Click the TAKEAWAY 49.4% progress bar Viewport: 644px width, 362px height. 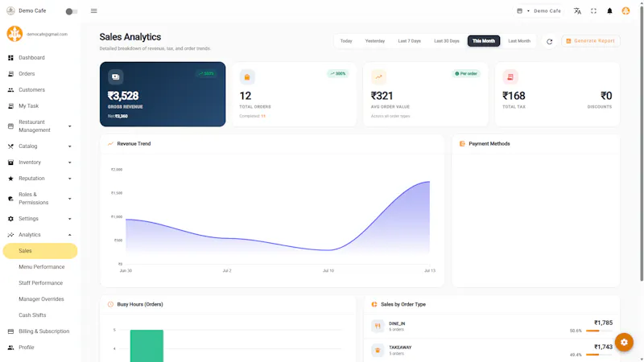pos(599,355)
